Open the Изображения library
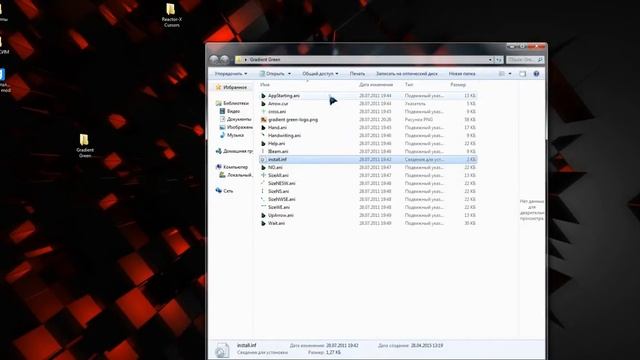Screen dimensions: 640x360 (x=236, y=127)
